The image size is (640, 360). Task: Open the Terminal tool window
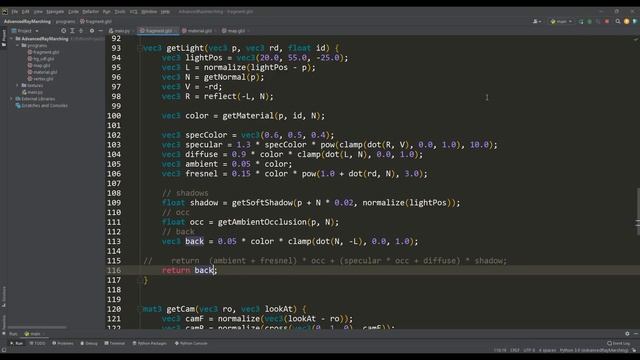[115, 344]
